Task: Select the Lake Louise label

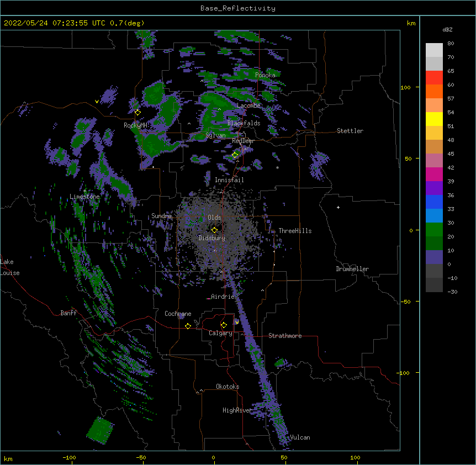Action: click(10, 267)
